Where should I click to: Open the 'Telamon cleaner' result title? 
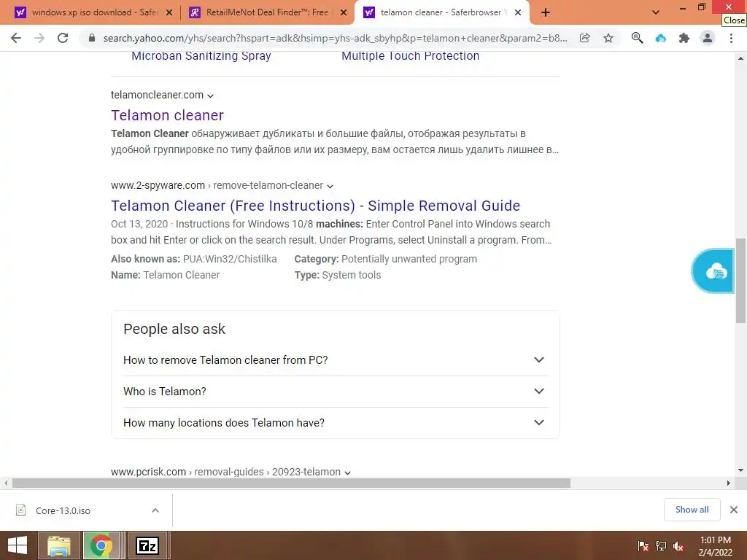167,115
